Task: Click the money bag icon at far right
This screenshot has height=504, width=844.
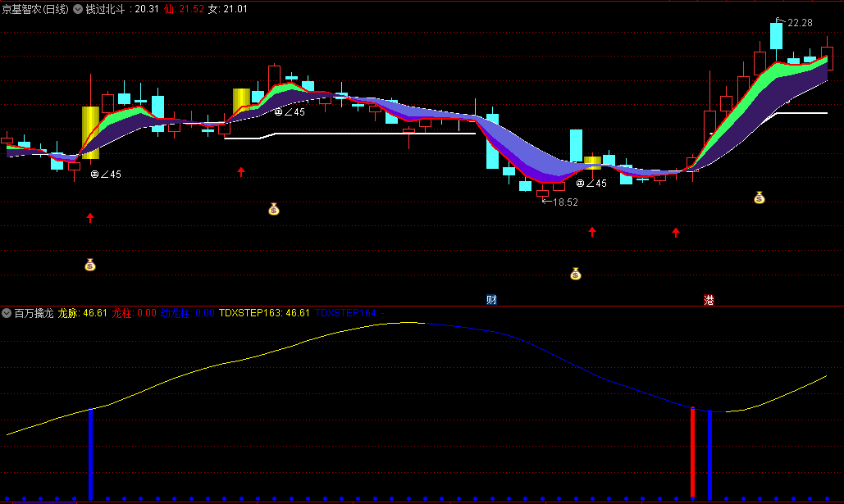Action: (x=759, y=198)
